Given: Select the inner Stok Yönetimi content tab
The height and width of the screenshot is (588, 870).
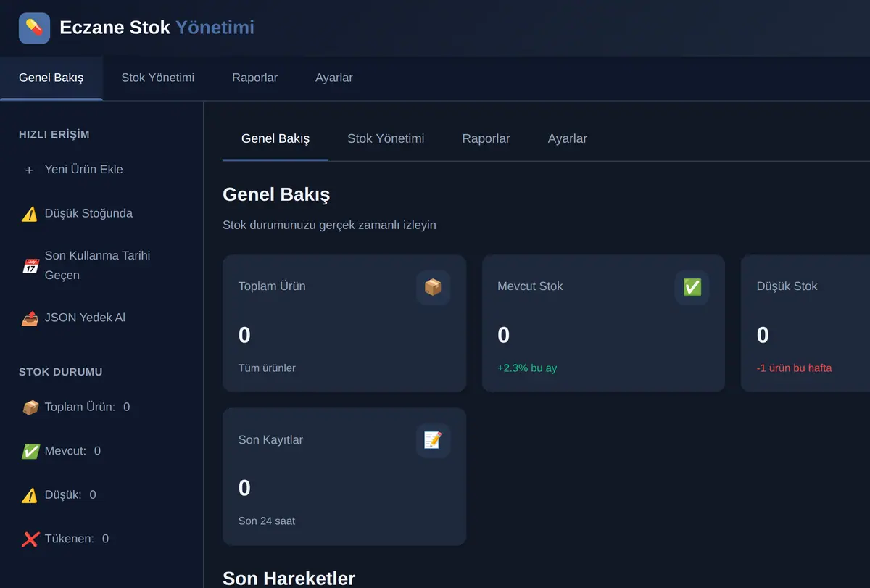Looking at the screenshot, I should tap(386, 138).
